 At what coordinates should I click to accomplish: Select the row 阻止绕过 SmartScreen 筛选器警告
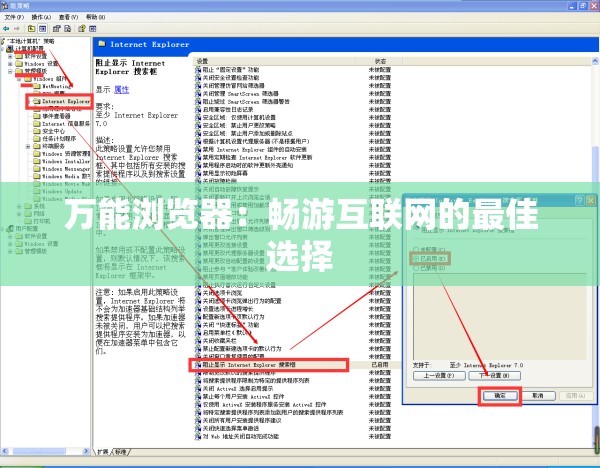click(298, 101)
